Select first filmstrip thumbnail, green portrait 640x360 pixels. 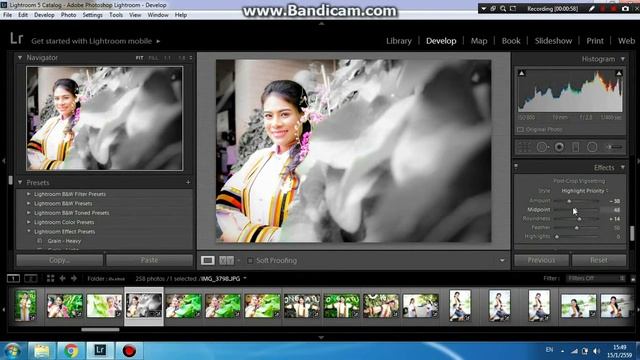click(25, 304)
